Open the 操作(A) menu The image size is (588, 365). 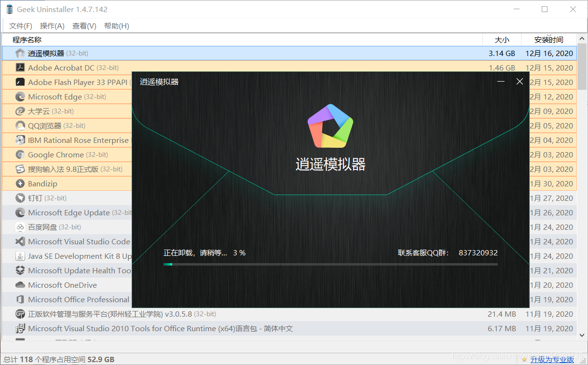(x=52, y=26)
